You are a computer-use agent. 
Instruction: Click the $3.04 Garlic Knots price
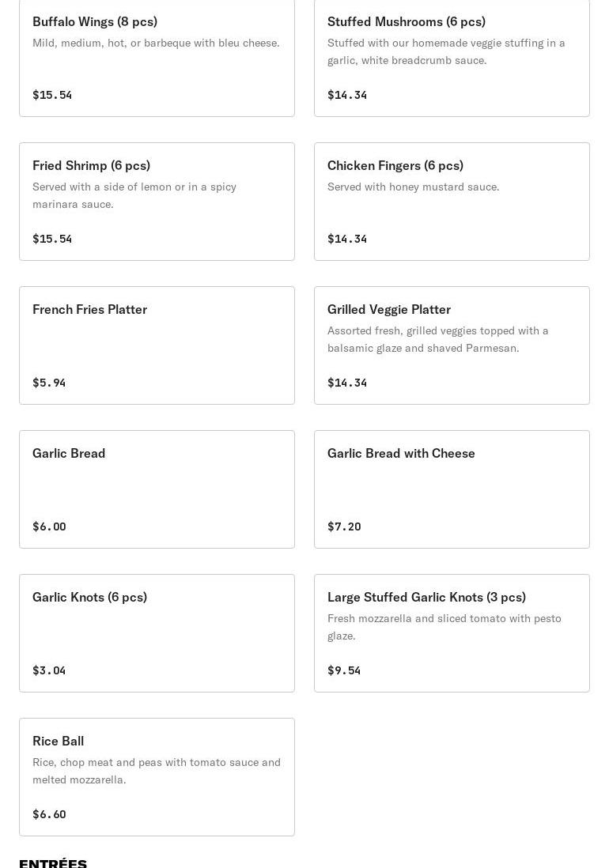click(49, 670)
